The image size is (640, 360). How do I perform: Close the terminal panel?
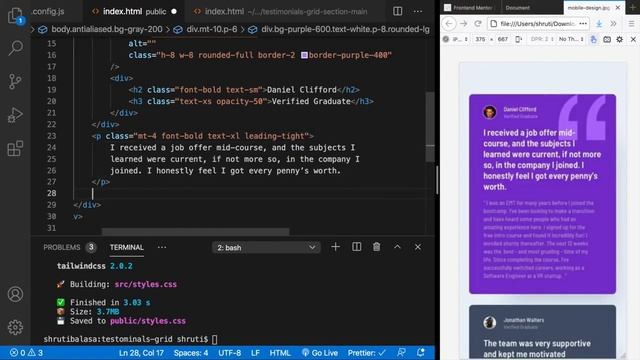[418, 247]
